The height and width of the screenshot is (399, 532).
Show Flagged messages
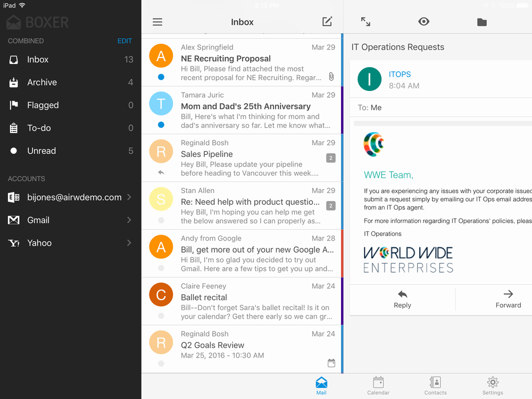click(71, 105)
